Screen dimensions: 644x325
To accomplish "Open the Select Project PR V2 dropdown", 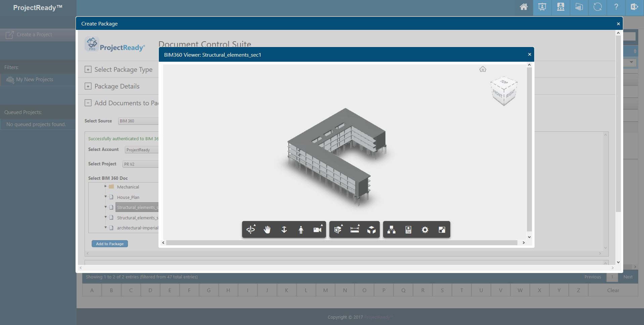I will pyautogui.click(x=140, y=164).
